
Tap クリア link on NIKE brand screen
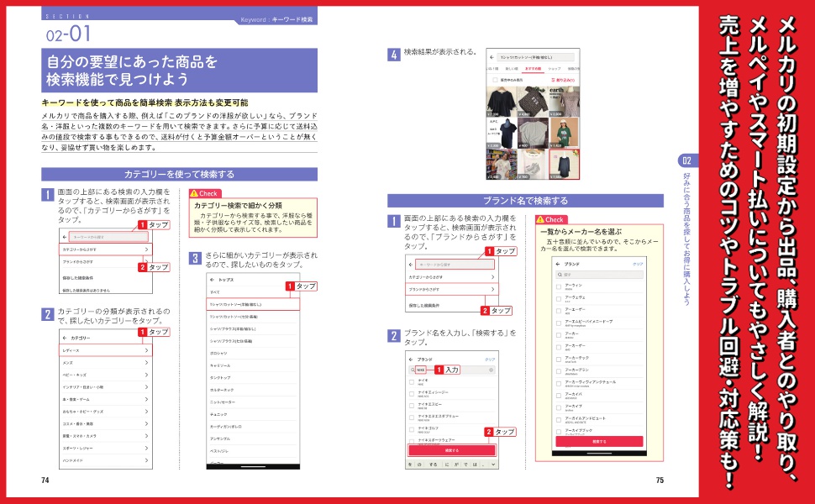click(x=490, y=359)
